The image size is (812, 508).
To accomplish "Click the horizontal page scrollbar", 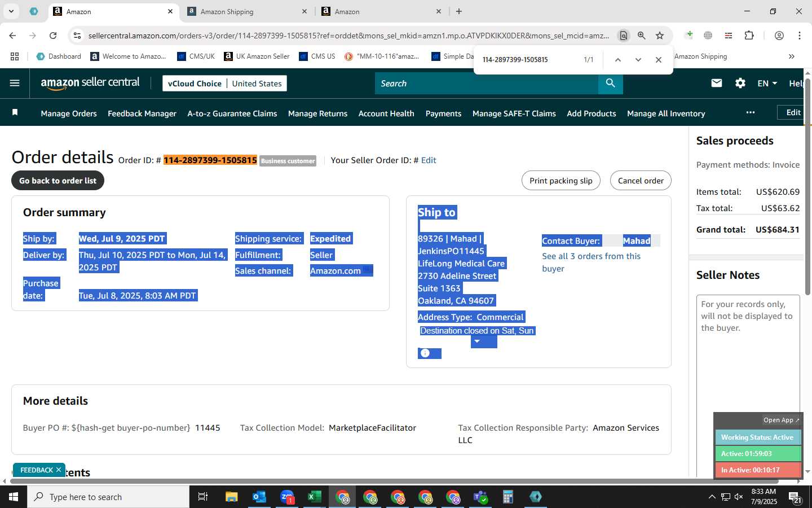I will pyautogui.click(x=395, y=481).
